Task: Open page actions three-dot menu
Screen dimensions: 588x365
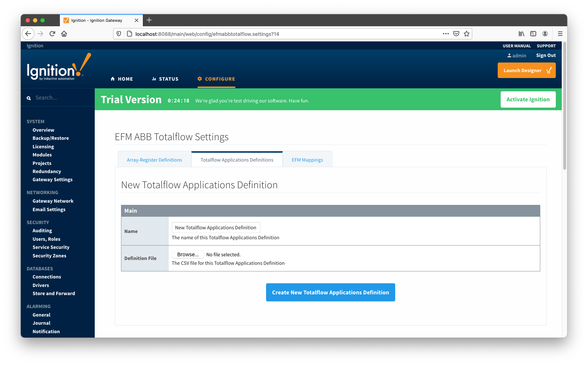Action: click(x=446, y=34)
